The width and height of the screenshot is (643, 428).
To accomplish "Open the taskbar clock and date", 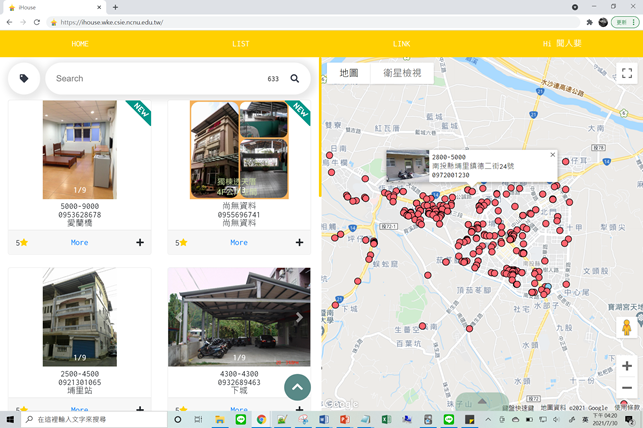I will [x=605, y=419].
